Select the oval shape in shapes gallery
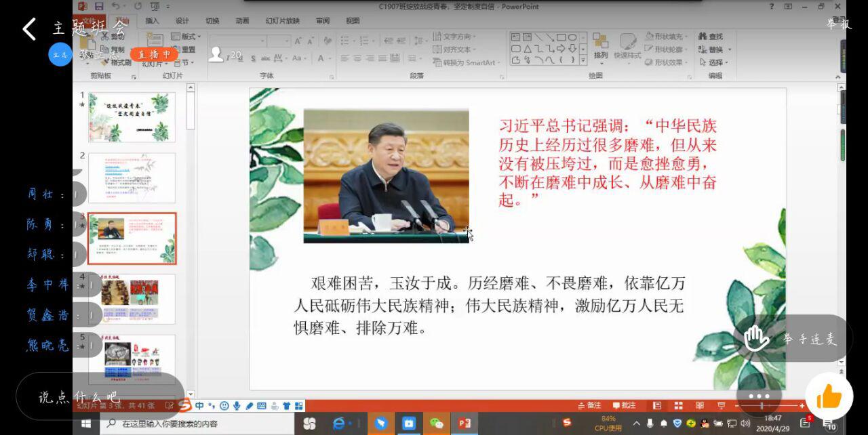 [572, 37]
